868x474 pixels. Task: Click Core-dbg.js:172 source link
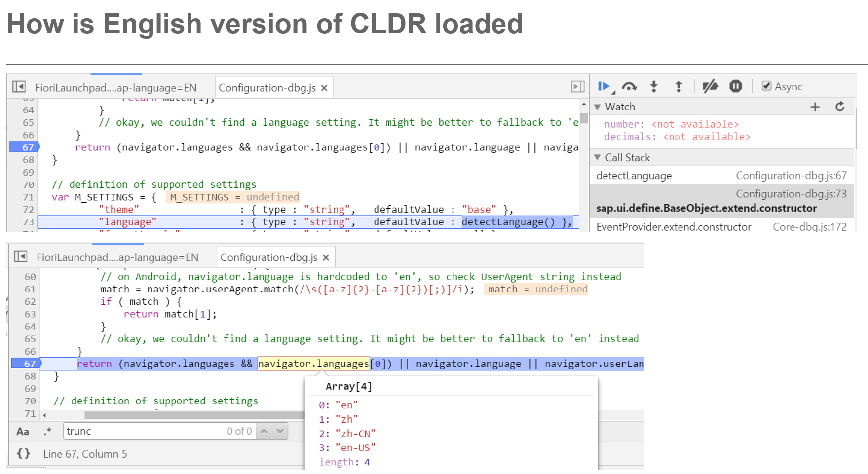810,227
